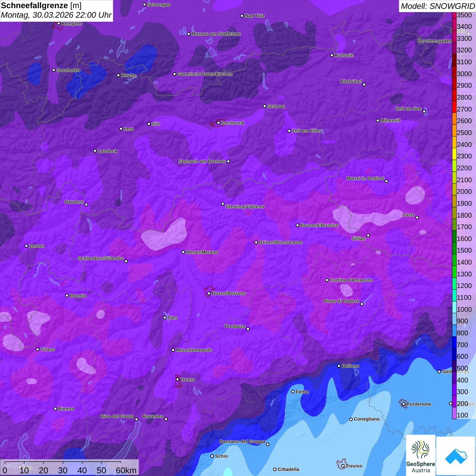
Task: Select the Schneefallgrenze [m] title
Action: click(41, 5)
